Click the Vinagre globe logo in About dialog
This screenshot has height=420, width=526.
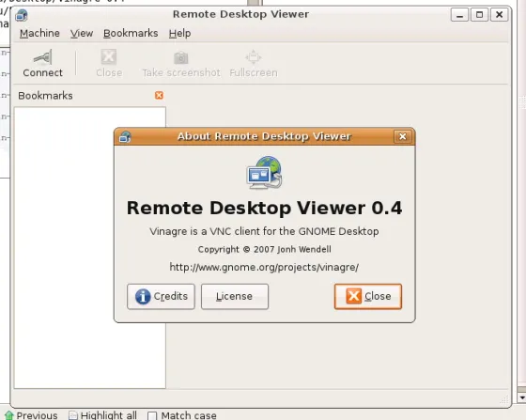(x=264, y=173)
